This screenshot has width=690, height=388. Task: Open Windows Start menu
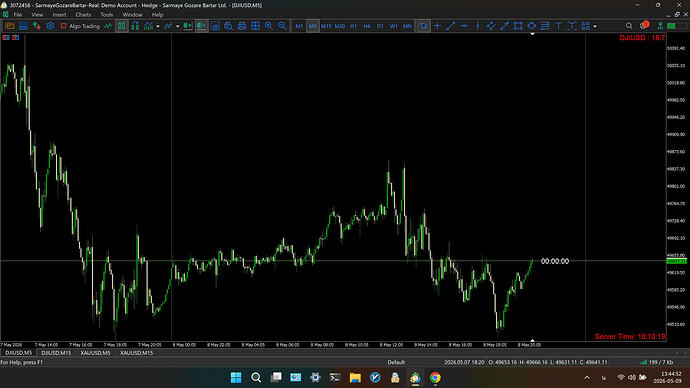236,377
